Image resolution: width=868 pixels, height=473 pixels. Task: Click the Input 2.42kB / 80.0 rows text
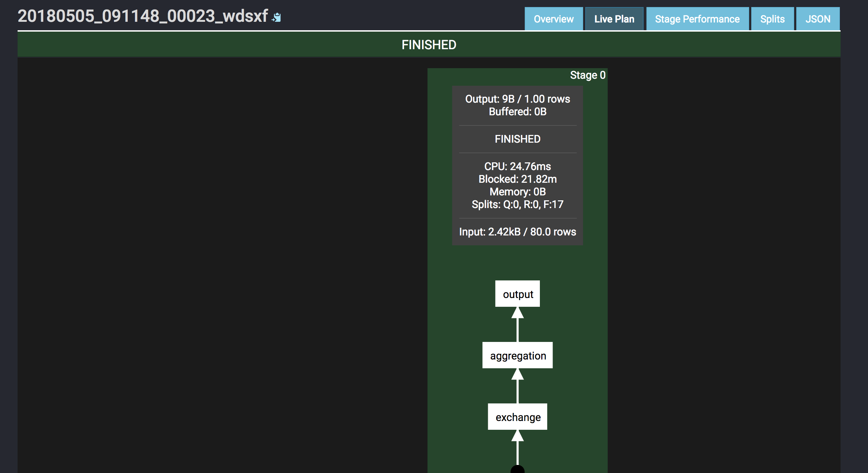click(x=517, y=232)
